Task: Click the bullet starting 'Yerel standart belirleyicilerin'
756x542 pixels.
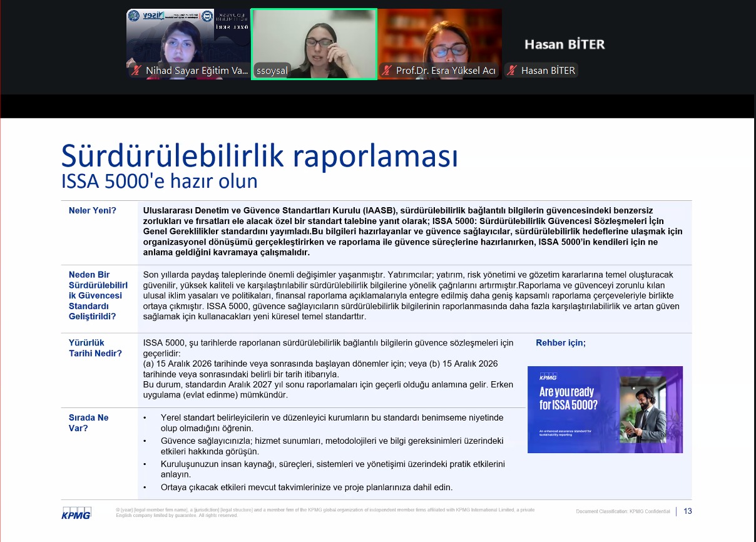Action: point(332,423)
